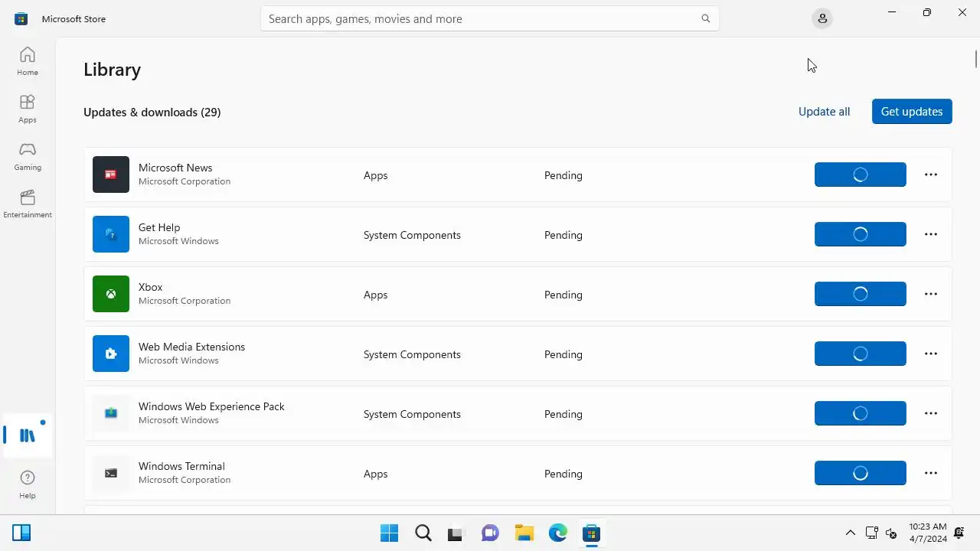
Task: Open taskbar Search
Action: pyautogui.click(x=423, y=533)
